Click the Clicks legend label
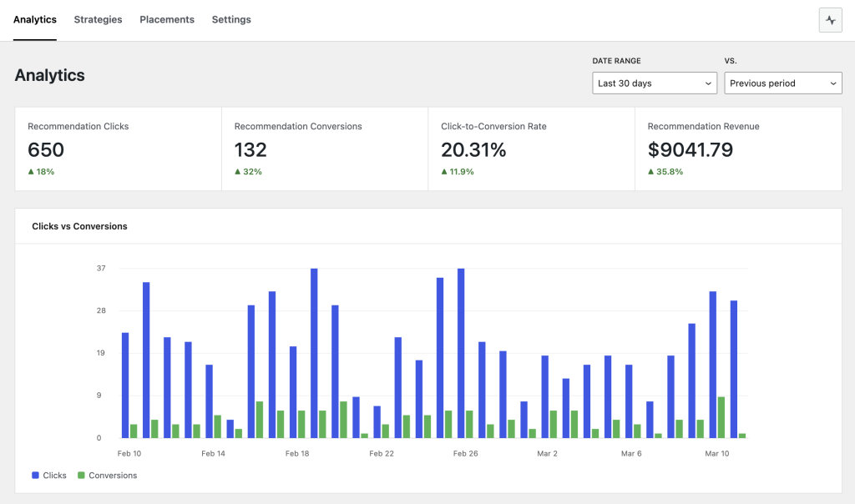Screen dimensions: 855x504 coord(54,475)
